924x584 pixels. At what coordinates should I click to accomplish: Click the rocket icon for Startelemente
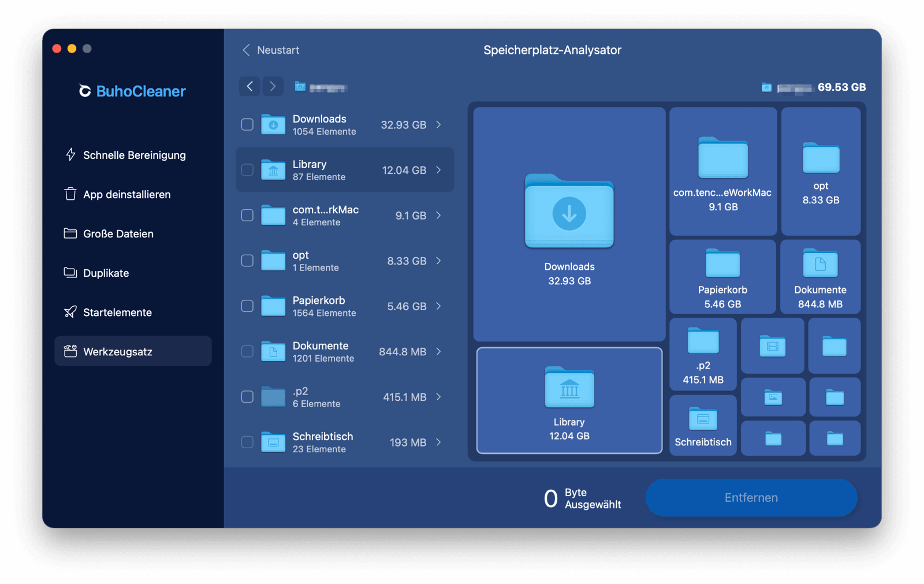click(x=70, y=312)
